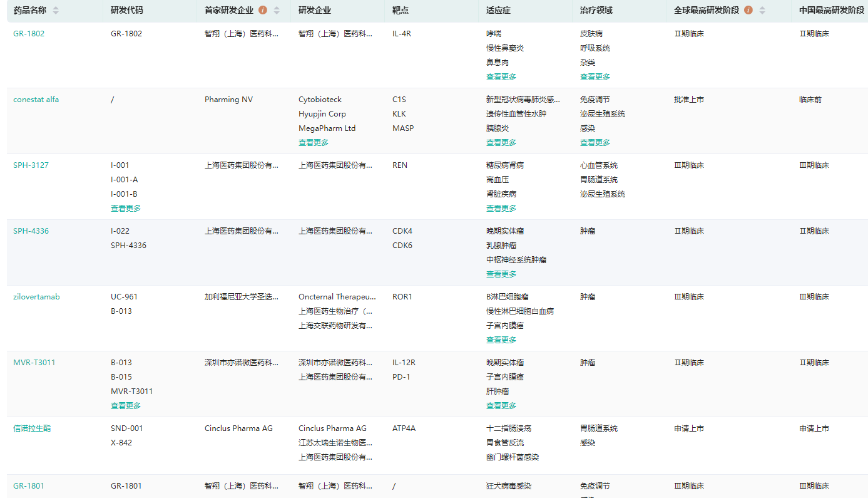Viewport: 868px width, 498px height.
Task: Click info icon beside 首家研发企业 header
Action: pos(263,10)
